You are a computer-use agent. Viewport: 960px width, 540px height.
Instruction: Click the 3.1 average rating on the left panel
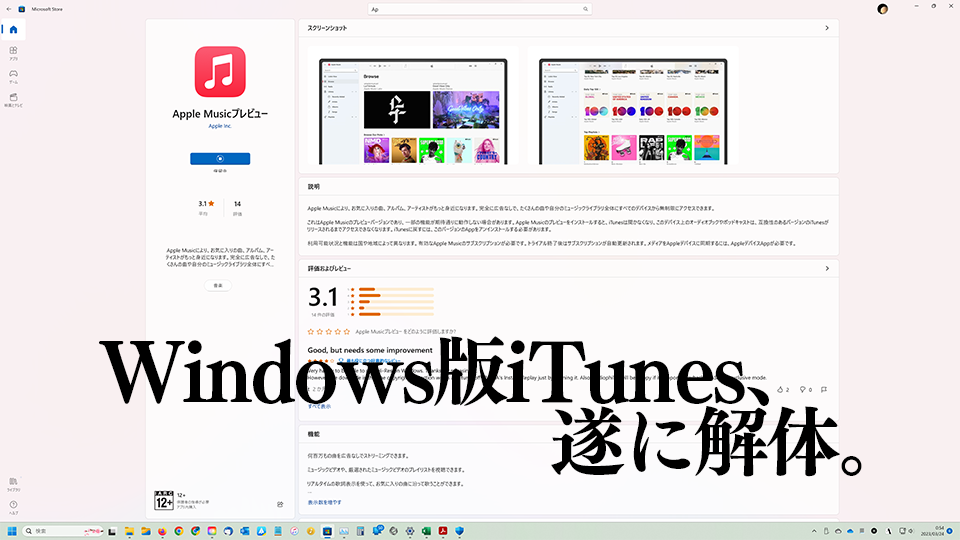tap(206, 204)
